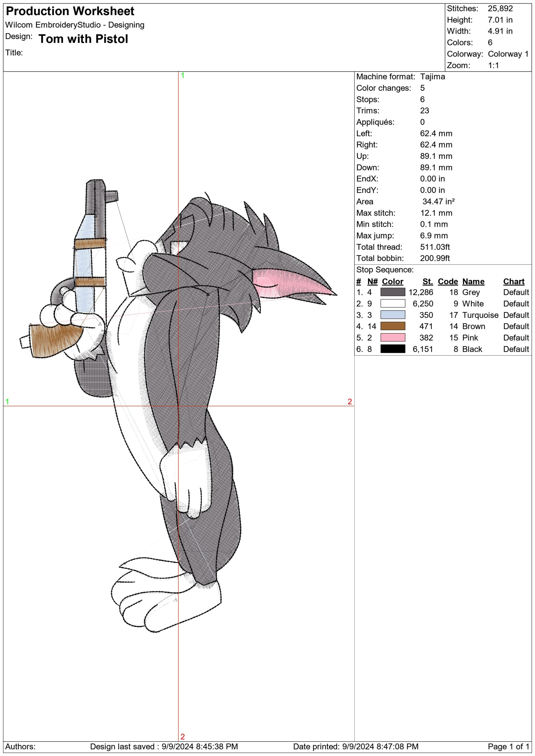Click the 'Pink' color name
The height and width of the screenshot is (756, 535).
tap(470, 338)
